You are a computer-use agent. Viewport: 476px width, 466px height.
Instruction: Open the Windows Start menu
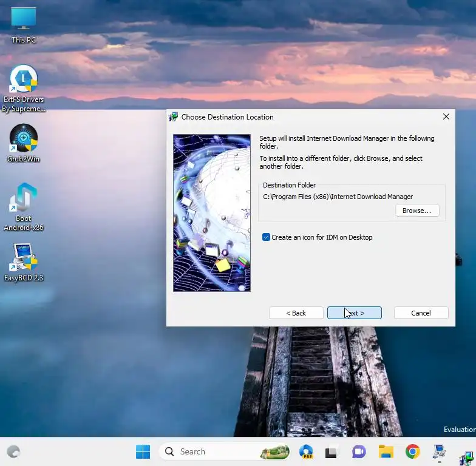pyautogui.click(x=143, y=451)
